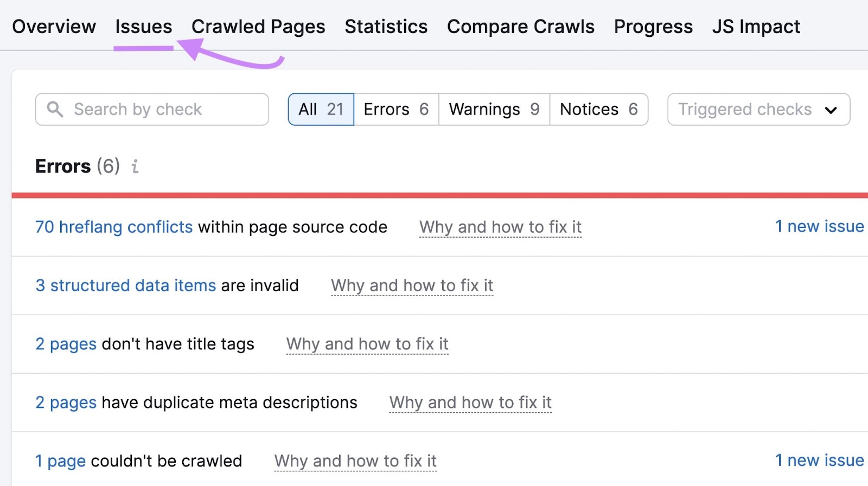Switch to the Overview tab

click(54, 26)
